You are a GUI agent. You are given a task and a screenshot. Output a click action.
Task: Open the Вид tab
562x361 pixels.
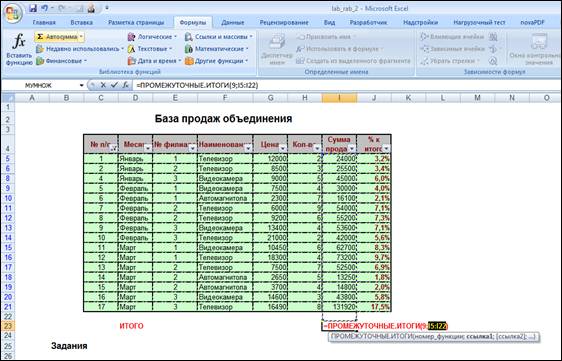[x=329, y=22]
